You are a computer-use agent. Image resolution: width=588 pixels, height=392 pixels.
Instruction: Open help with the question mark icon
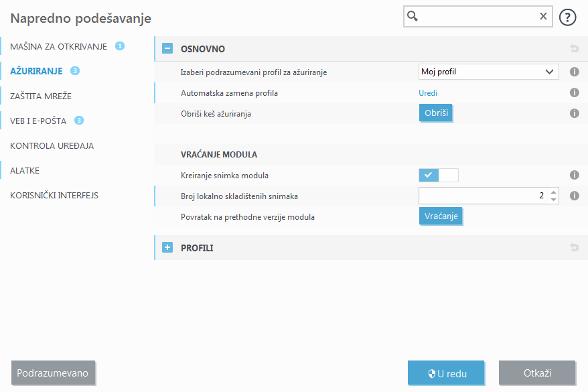click(x=567, y=17)
